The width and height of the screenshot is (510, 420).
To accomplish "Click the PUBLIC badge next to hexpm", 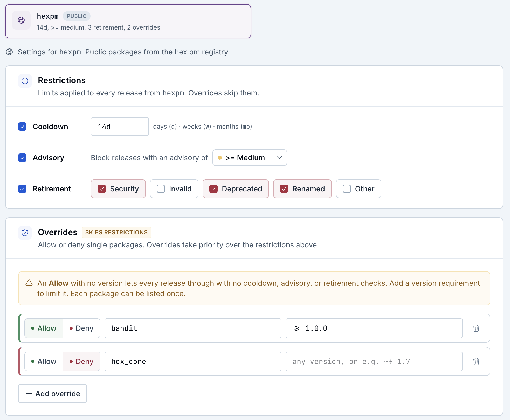I will tap(77, 16).
